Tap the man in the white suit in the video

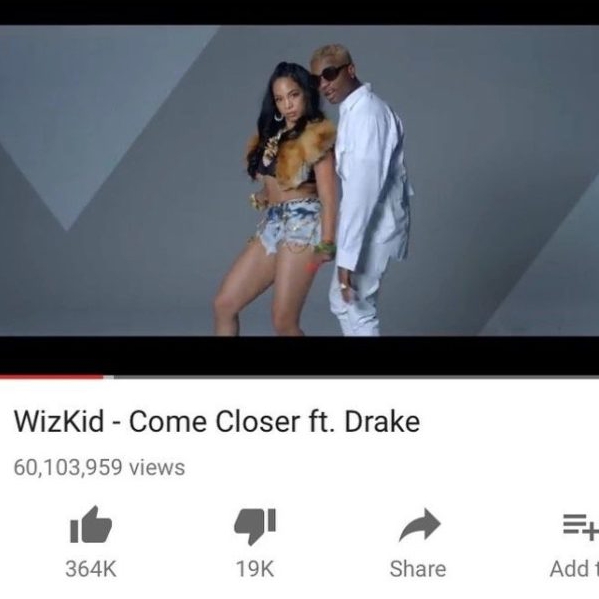pos(365,191)
